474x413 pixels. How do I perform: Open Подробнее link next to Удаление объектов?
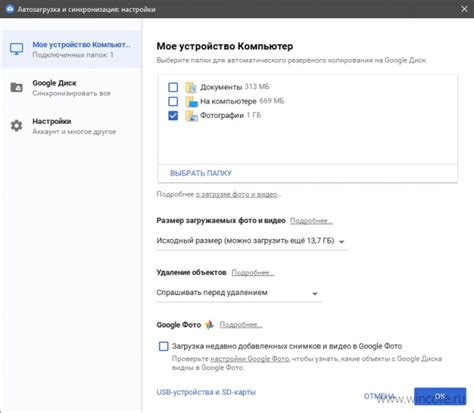click(x=253, y=273)
